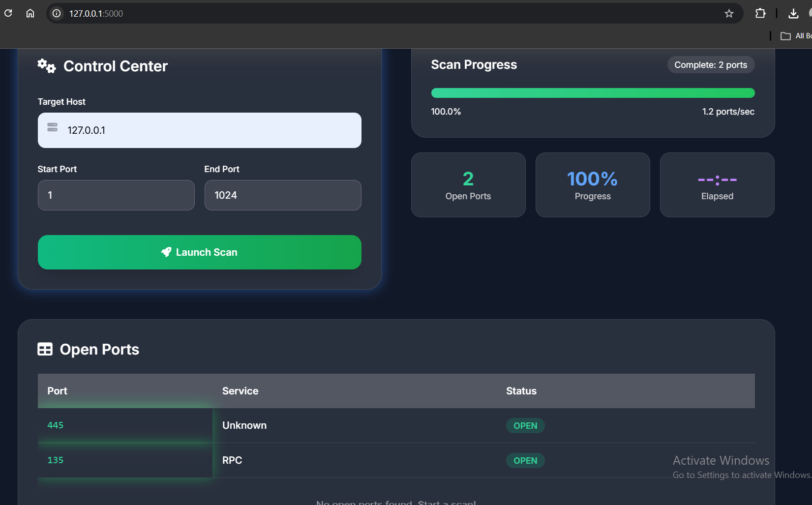The image size is (812, 505).
Task: Click the Scan Progress heading
Action: (474, 65)
